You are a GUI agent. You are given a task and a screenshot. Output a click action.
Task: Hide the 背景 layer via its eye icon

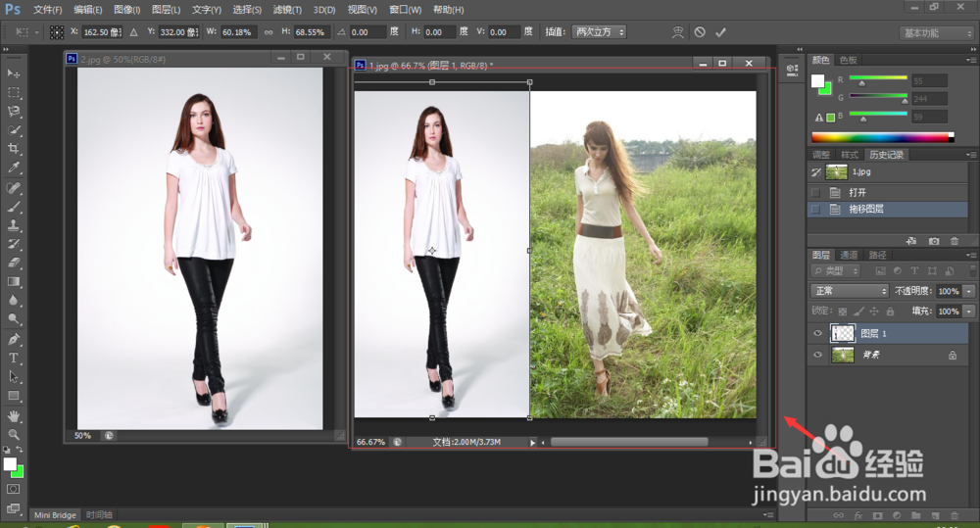click(x=817, y=356)
